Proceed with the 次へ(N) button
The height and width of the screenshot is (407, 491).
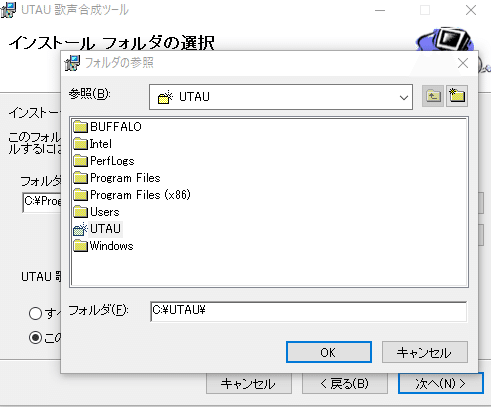(x=441, y=383)
